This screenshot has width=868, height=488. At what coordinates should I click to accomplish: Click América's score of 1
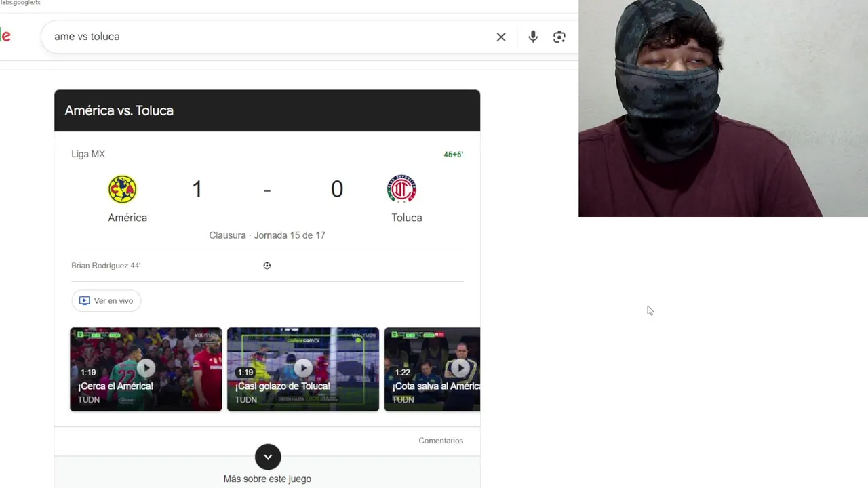coord(197,189)
